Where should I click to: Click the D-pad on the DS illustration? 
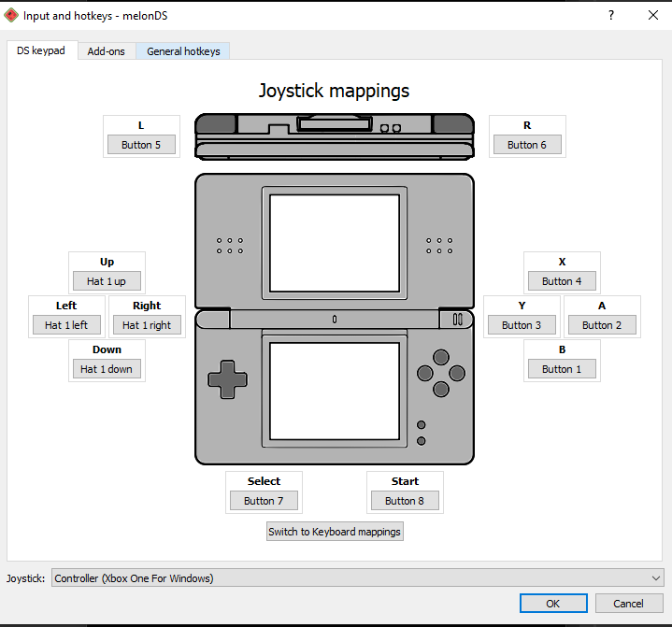pyautogui.click(x=227, y=378)
